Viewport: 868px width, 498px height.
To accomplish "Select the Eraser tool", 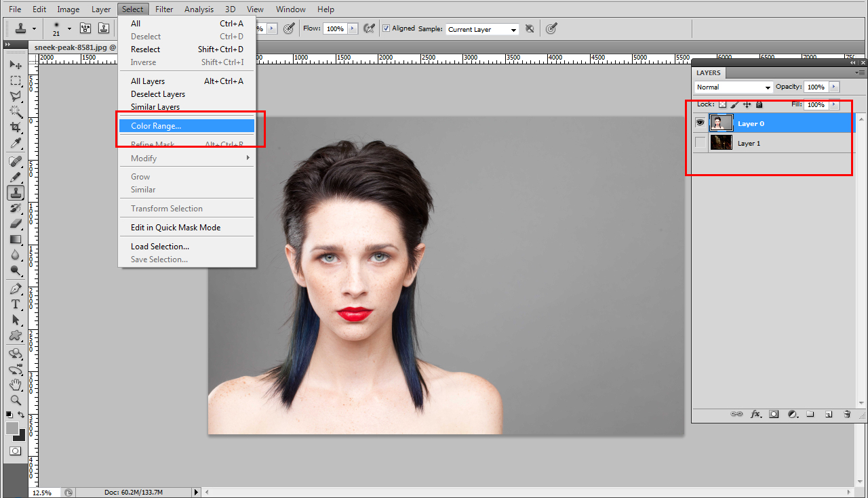I will point(15,224).
